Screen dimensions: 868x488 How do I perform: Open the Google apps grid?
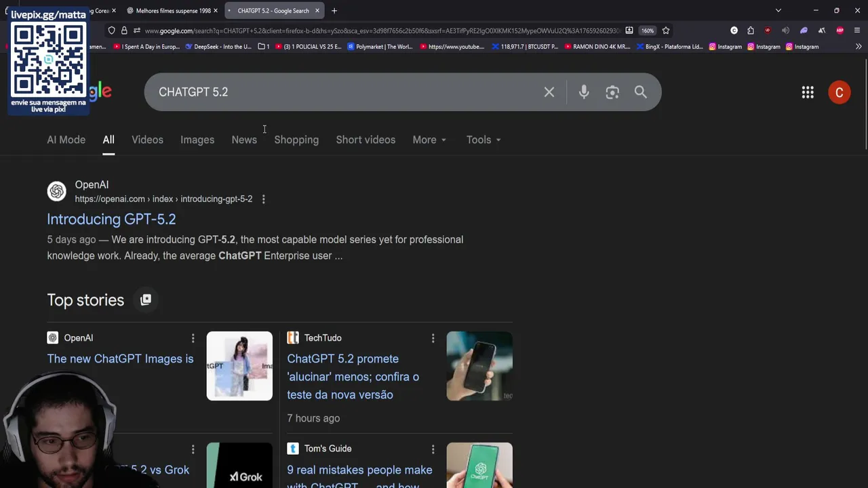point(808,93)
